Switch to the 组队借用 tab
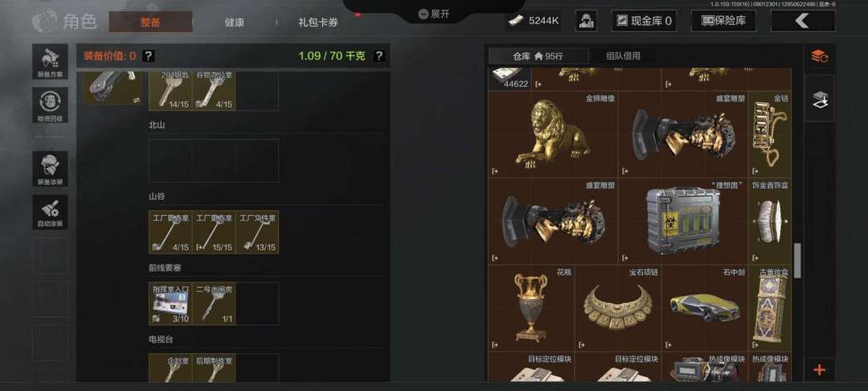Viewport: 868px width, 391px height. tap(623, 56)
